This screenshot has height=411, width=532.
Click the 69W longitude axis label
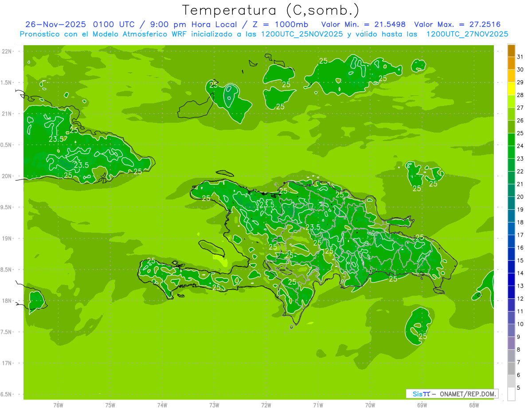click(422, 405)
